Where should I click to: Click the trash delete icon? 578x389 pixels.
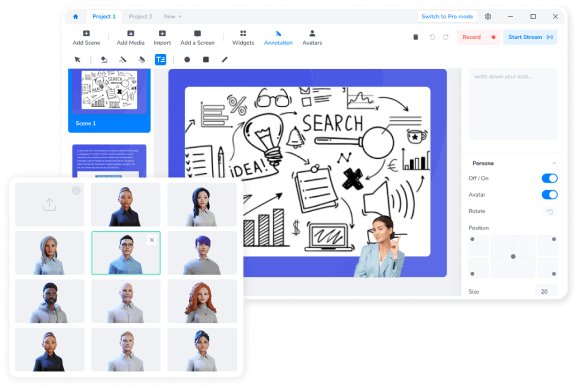[415, 37]
